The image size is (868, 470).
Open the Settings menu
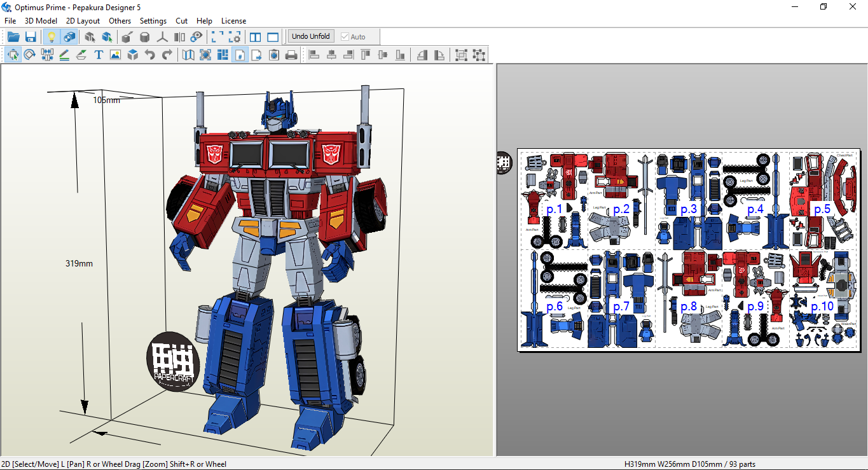(x=153, y=21)
